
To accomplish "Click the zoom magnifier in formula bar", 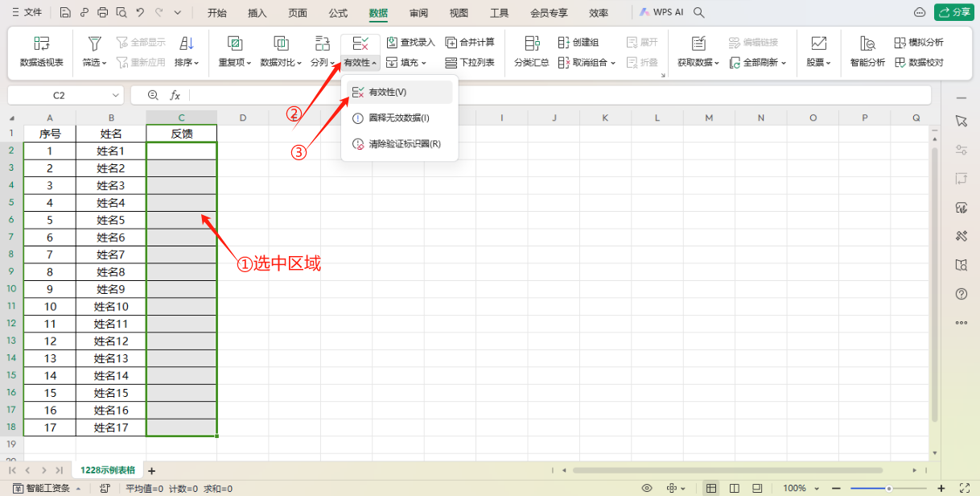I will click(x=153, y=95).
